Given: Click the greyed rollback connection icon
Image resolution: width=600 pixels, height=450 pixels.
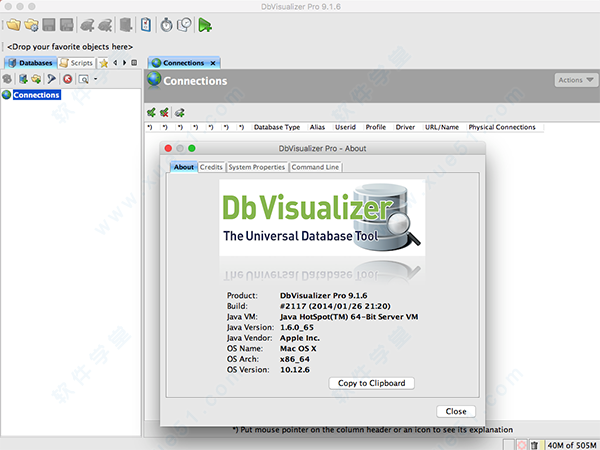Looking at the screenshot, I should [105, 25].
